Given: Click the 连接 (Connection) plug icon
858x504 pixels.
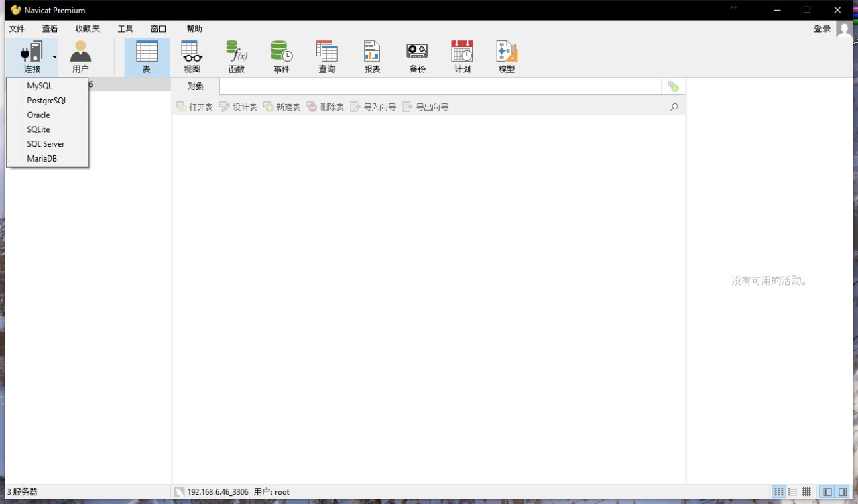Looking at the screenshot, I should [32, 52].
